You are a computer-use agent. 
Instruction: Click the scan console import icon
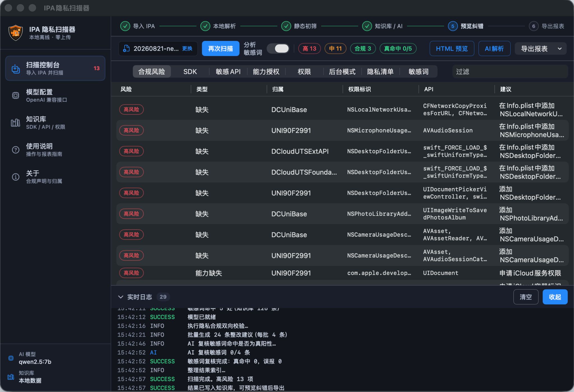(x=16, y=68)
